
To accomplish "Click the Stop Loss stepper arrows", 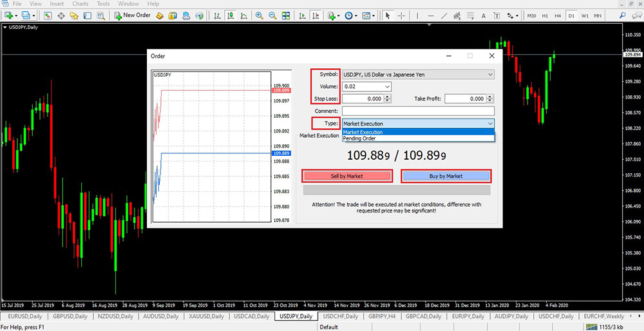I will (388, 99).
